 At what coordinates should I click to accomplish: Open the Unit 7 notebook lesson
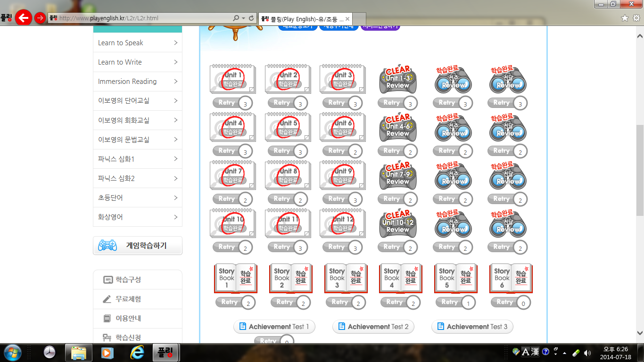232,175
